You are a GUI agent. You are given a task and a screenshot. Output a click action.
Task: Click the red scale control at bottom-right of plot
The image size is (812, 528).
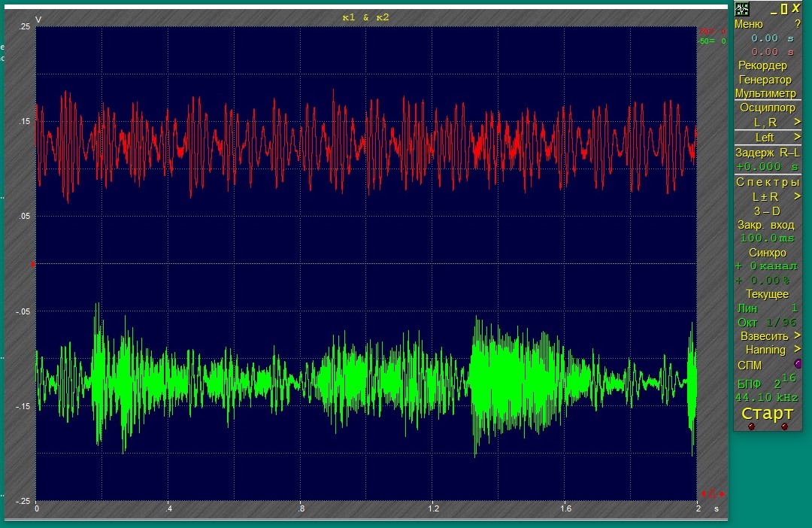713,494
